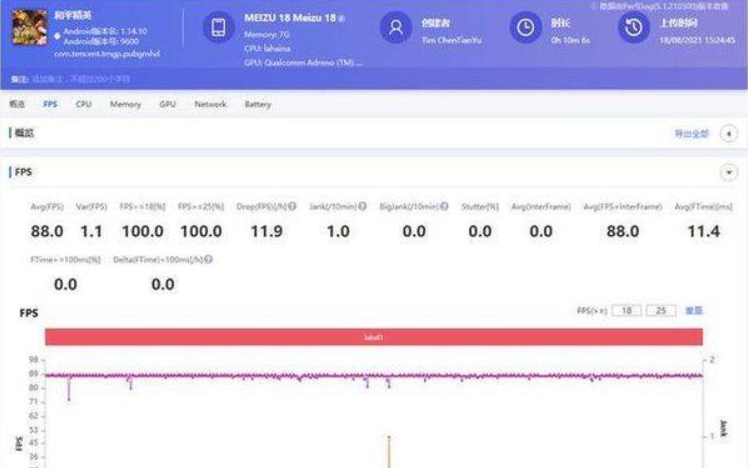
Task: Open Drop(FPS) help tooltip icon
Action: tap(292, 206)
